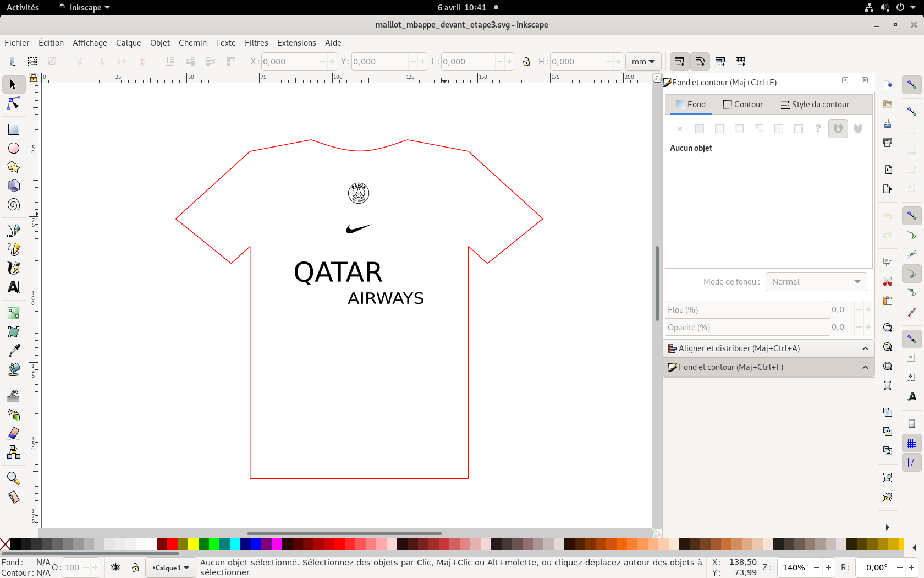This screenshot has height=578, width=924.
Task: Activate the Dropper color picker tool
Action: pos(14,351)
